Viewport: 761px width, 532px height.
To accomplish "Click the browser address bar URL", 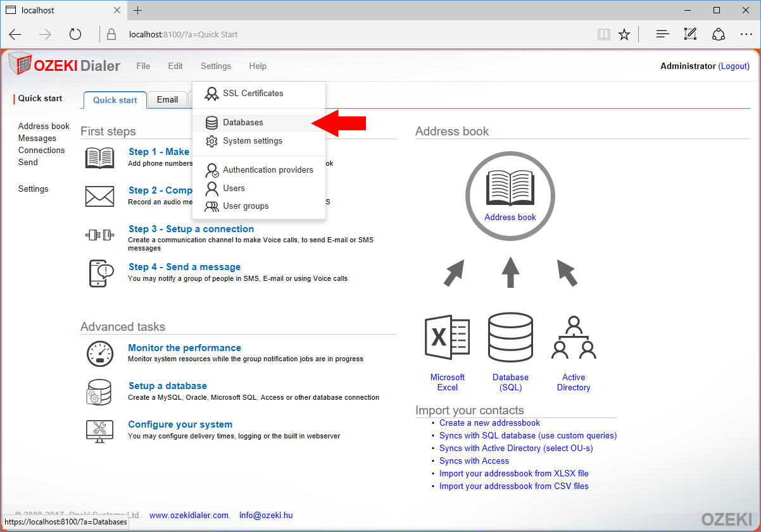I will [x=183, y=34].
